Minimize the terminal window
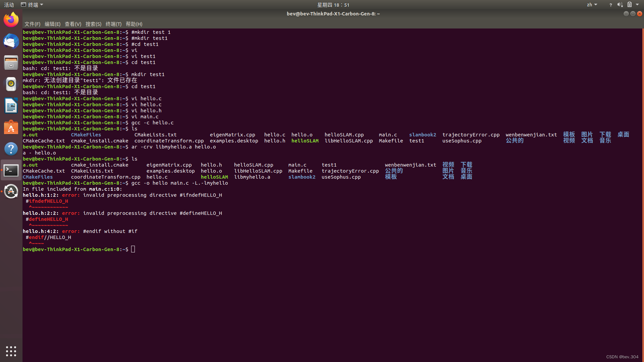This screenshot has width=644, height=362. tap(626, 14)
